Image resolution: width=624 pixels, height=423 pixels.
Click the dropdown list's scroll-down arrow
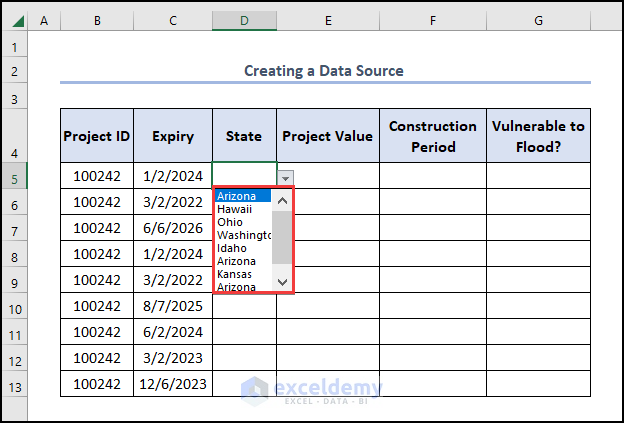282,282
